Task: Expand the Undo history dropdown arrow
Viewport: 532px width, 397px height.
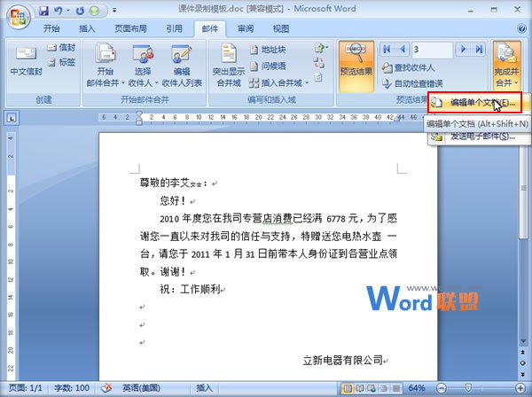Action: click(x=68, y=11)
